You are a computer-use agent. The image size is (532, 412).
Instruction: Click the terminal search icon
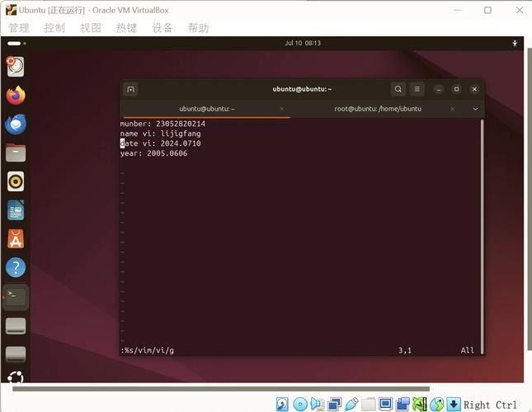pos(398,89)
